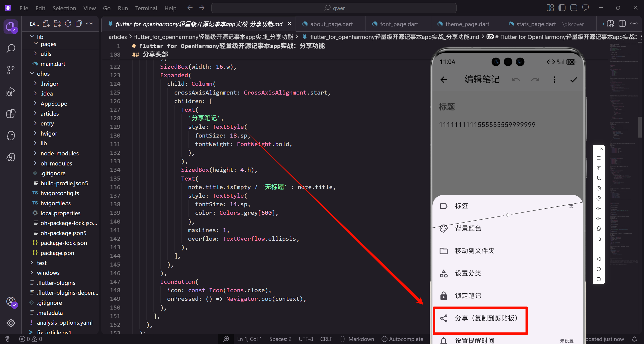Screen dimensions: 644x344
Task: Collapse the ohos folder
Action: click(32, 74)
